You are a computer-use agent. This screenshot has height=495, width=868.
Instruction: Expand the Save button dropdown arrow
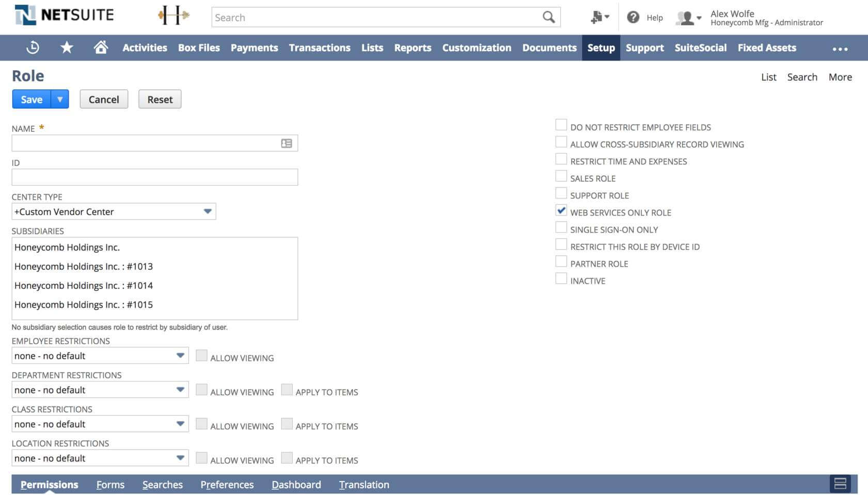(x=60, y=99)
